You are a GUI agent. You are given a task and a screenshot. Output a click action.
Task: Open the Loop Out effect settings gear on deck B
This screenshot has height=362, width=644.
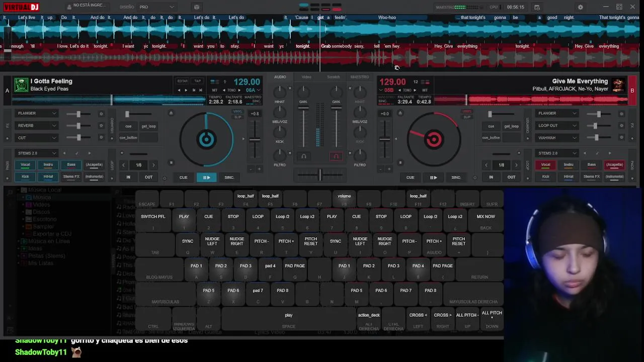pos(621,126)
